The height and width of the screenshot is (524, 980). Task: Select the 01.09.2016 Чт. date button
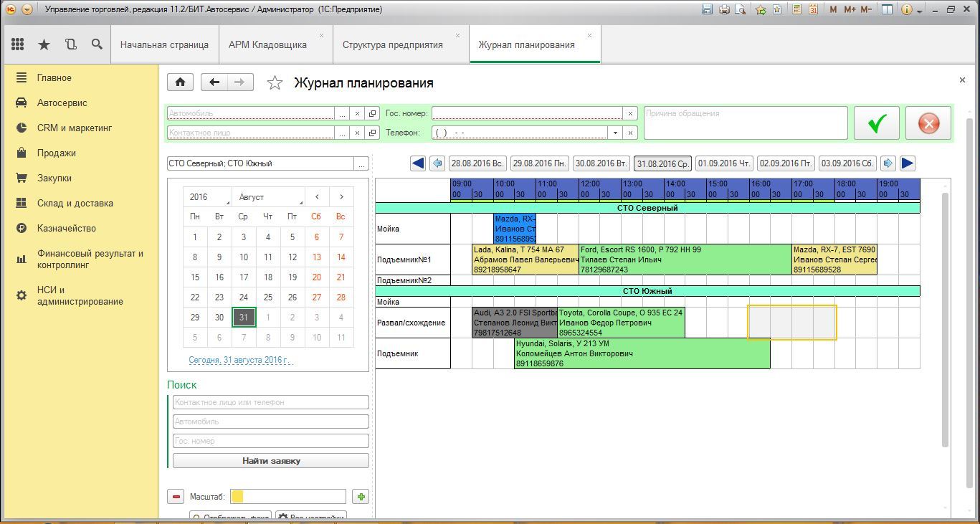tap(724, 163)
